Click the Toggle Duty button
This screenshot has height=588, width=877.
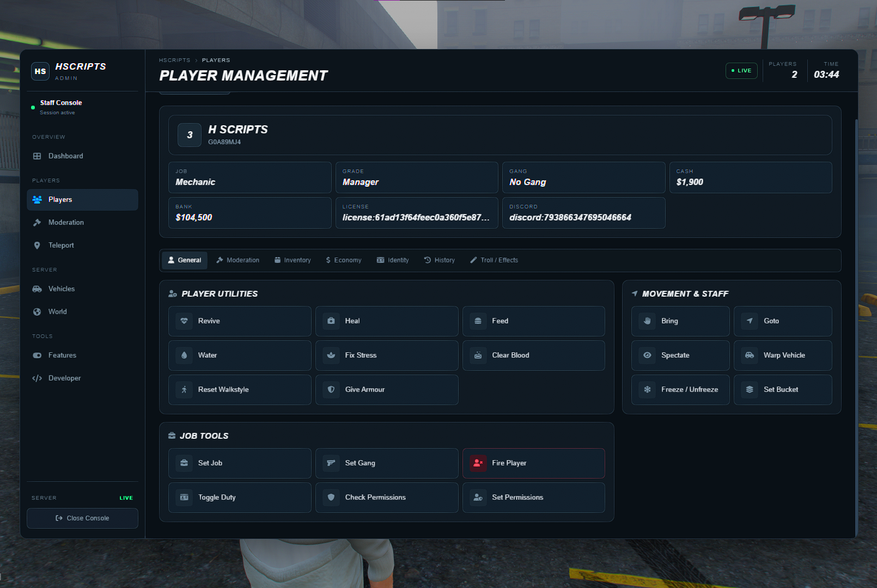[x=240, y=498]
